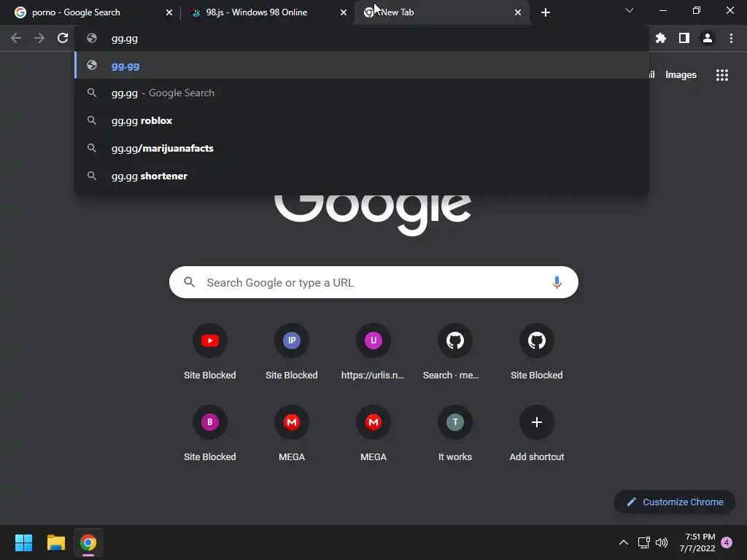Screen dimensions: 747x560
Task: Open the clock showing 7:51 PM
Action: pyautogui.click(x=697, y=542)
